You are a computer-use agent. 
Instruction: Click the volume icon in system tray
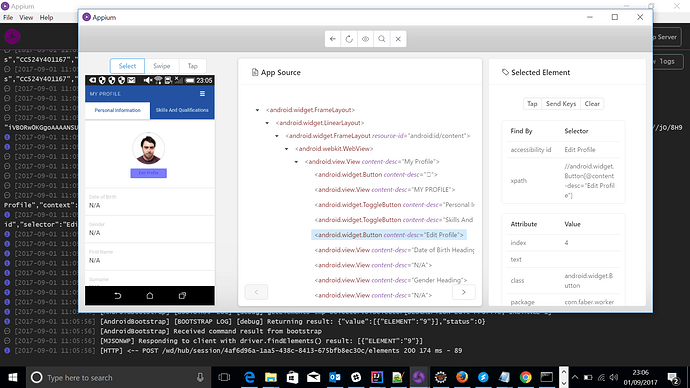coord(614,377)
